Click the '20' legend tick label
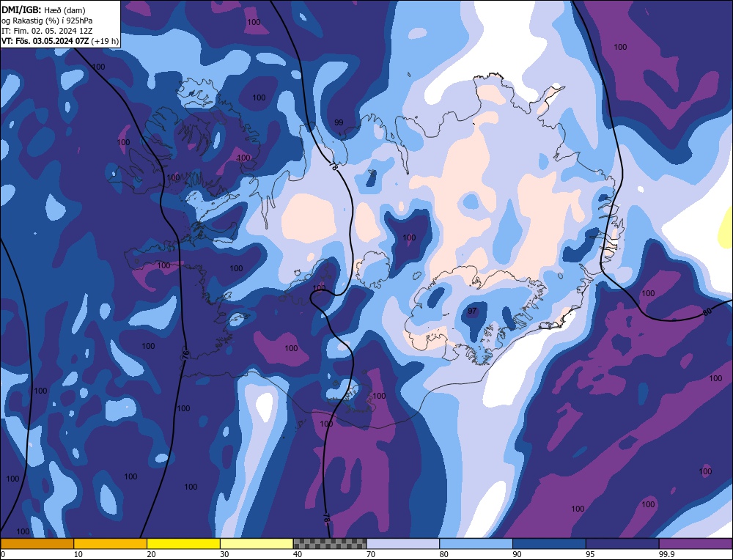Viewport: 733px width, 560px height. pos(152,554)
